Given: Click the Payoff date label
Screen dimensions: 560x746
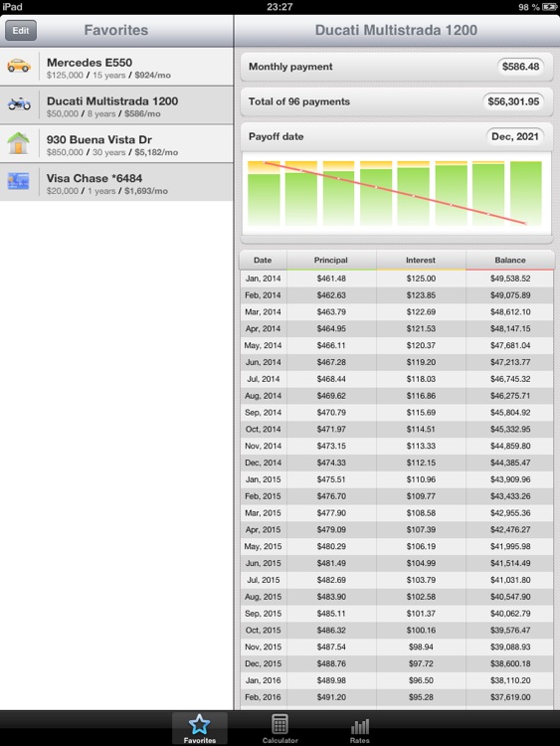Looking at the screenshot, I should [276, 136].
